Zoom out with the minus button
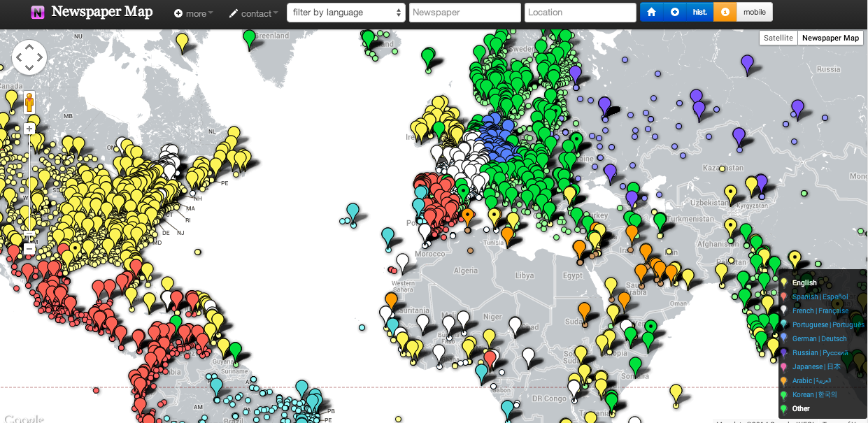The image size is (868, 423). (29, 249)
